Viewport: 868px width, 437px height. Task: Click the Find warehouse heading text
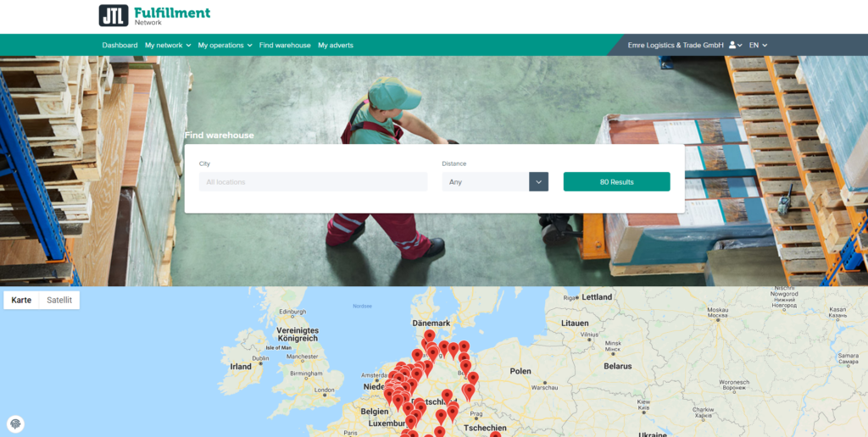coord(220,135)
